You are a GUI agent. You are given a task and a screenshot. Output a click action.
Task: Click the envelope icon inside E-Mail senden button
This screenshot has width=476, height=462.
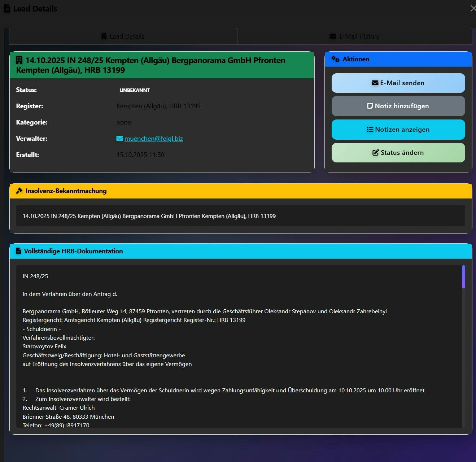(375, 83)
